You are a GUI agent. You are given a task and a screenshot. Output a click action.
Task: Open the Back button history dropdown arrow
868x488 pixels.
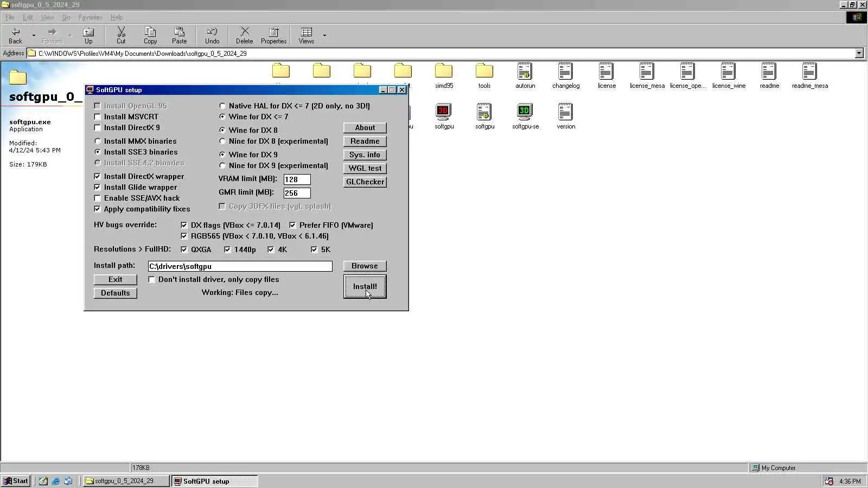pos(34,36)
